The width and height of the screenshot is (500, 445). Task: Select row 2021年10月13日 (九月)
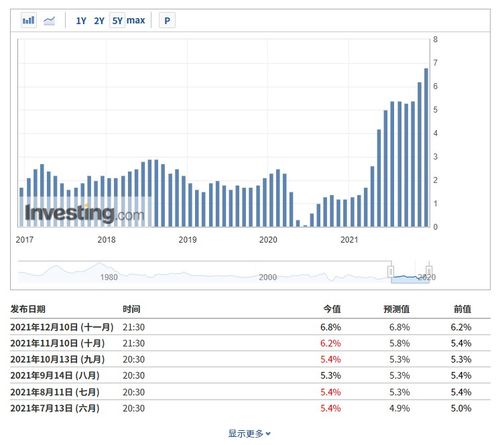(x=250, y=359)
